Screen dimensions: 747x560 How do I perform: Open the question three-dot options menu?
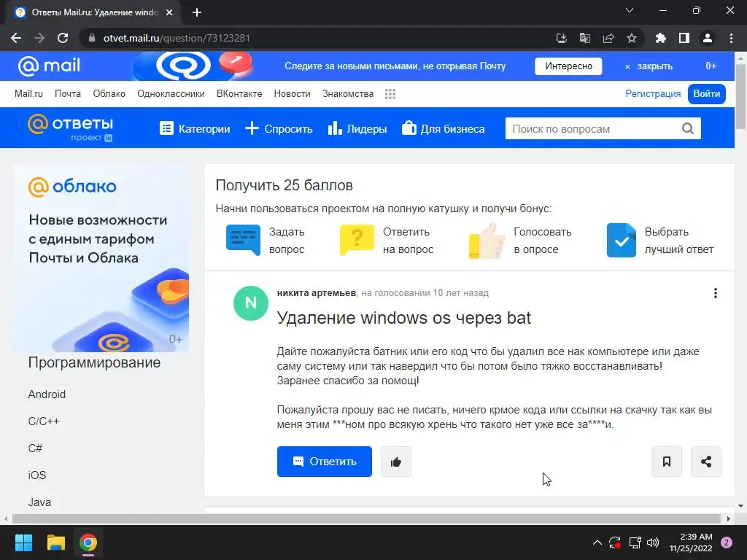click(715, 293)
